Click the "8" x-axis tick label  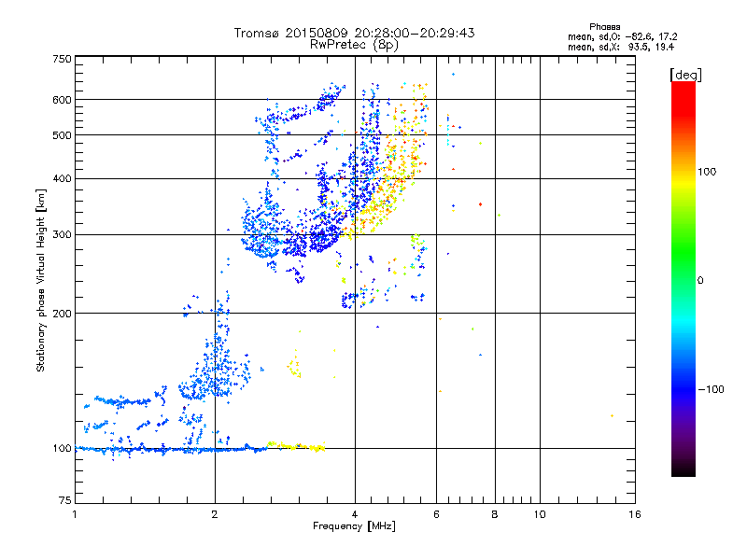coord(495,514)
